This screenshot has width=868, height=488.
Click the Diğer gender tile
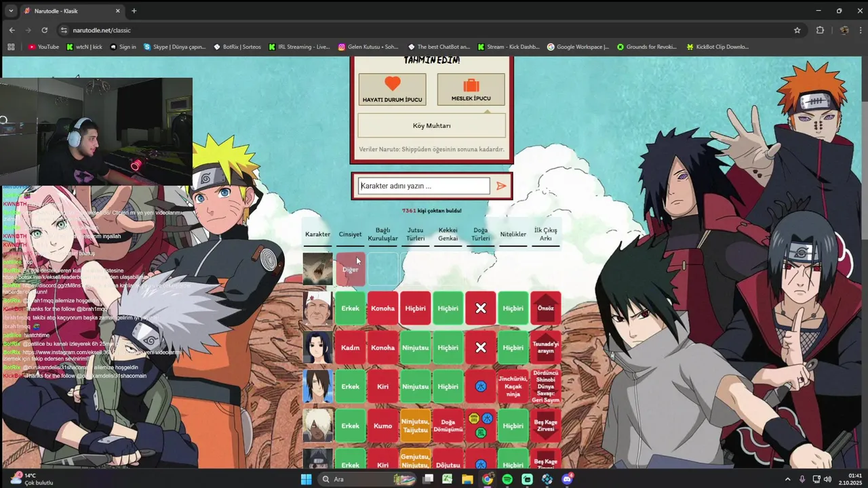pyautogui.click(x=350, y=269)
